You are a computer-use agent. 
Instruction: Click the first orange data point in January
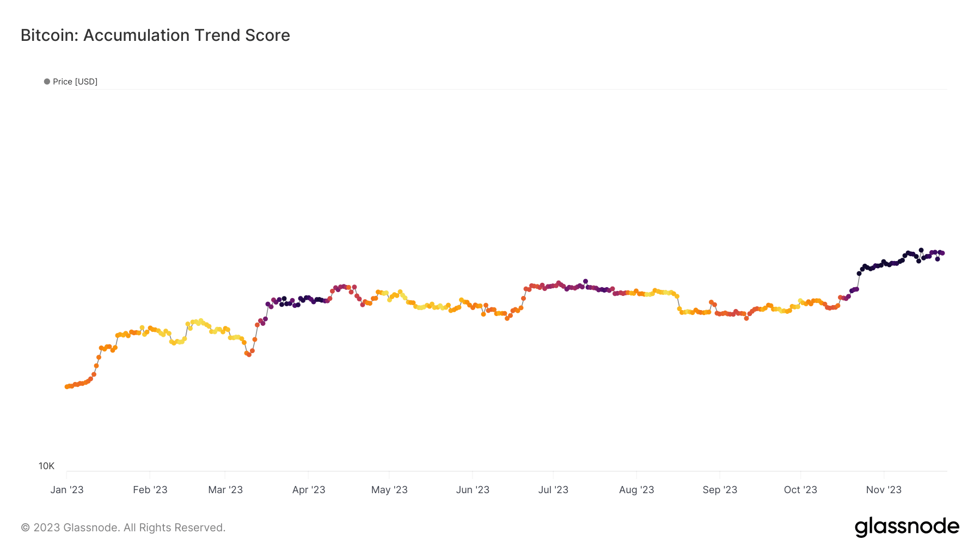click(66, 387)
